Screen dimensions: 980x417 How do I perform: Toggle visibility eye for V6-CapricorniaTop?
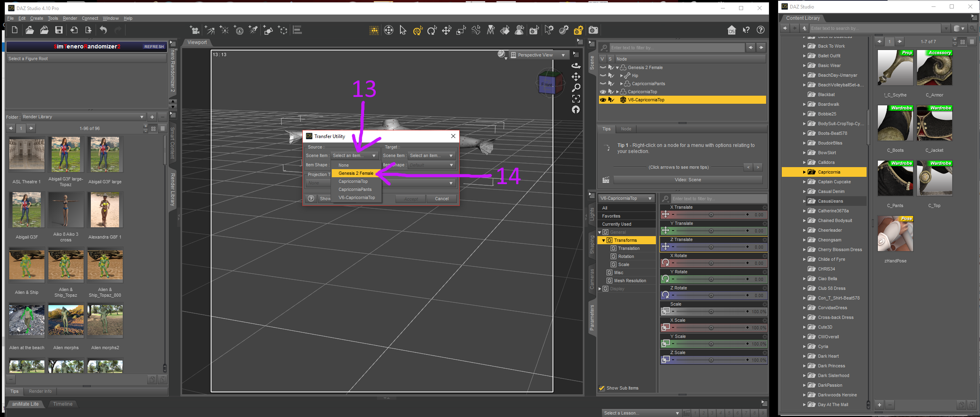[603, 100]
